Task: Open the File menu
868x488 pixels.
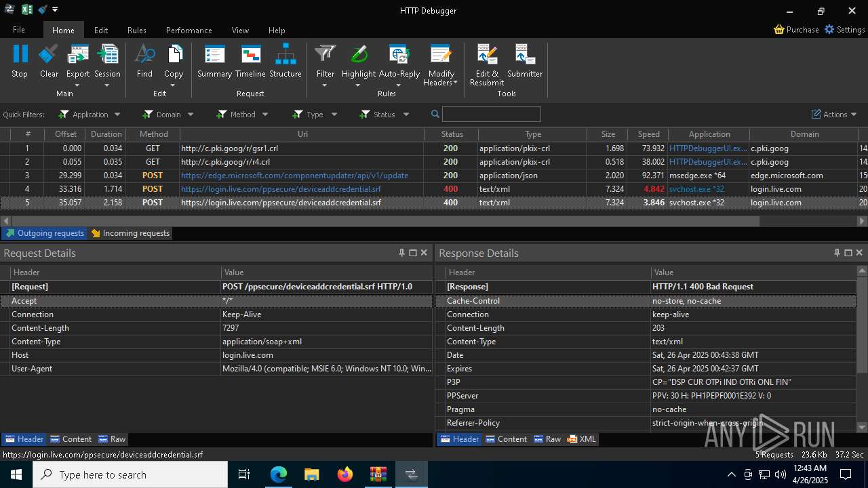Action: (x=19, y=30)
